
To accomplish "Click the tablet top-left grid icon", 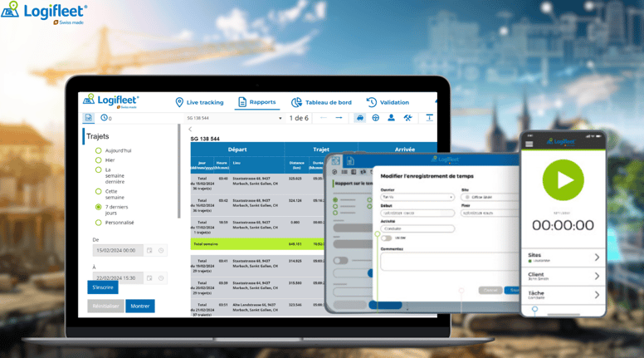I will [335, 161].
